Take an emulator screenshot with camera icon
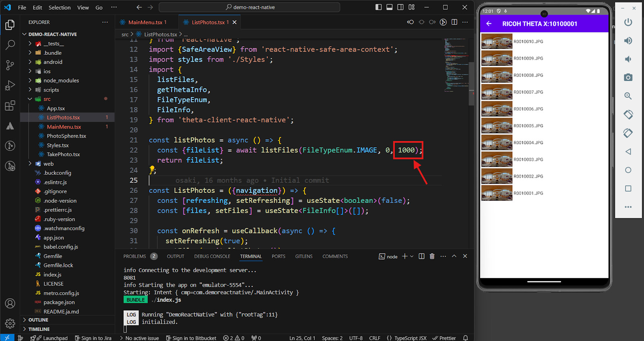The width and height of the screenshot is (644, 341). pos(628,77)
